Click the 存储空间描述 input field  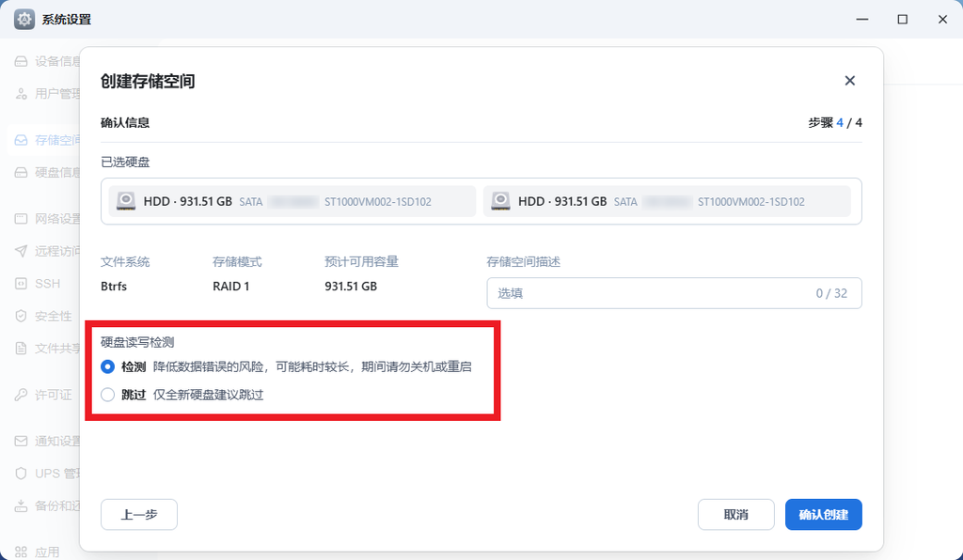click(672, 293)
